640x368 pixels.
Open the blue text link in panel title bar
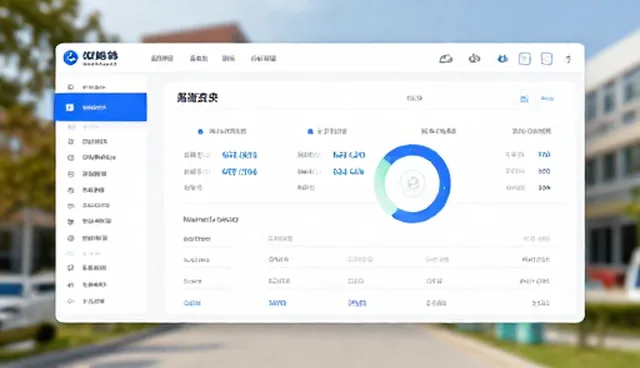547,99
